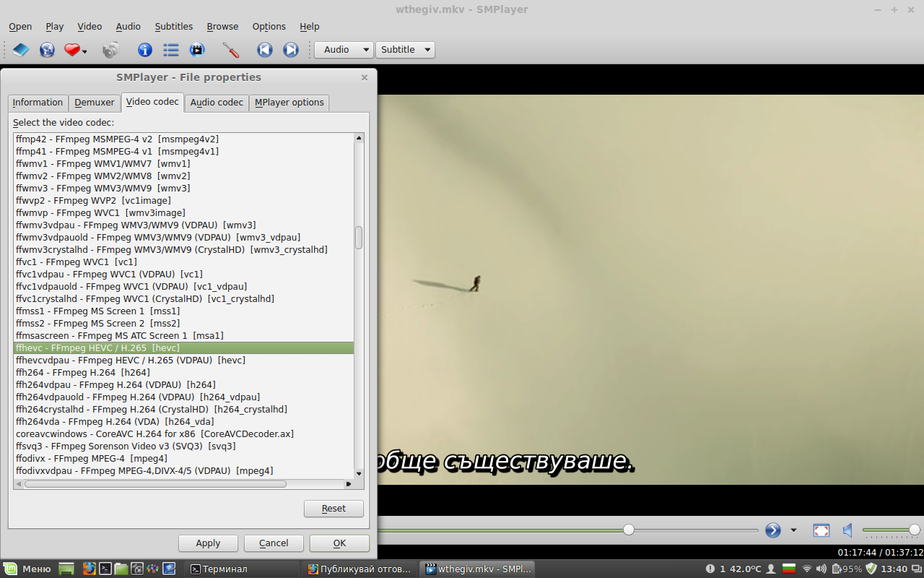Switch to Терминал window in taskbar

[242, 569]
